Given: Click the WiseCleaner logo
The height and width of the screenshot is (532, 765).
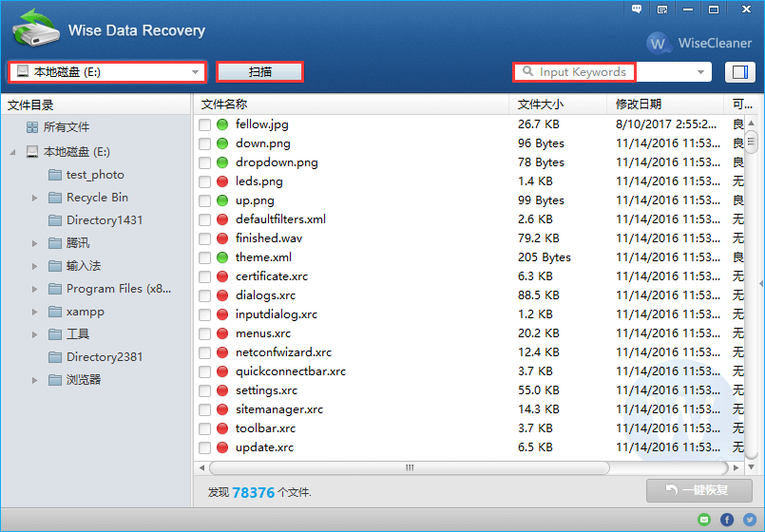Looking at the screenshot, I should click(x=699, y=43).
